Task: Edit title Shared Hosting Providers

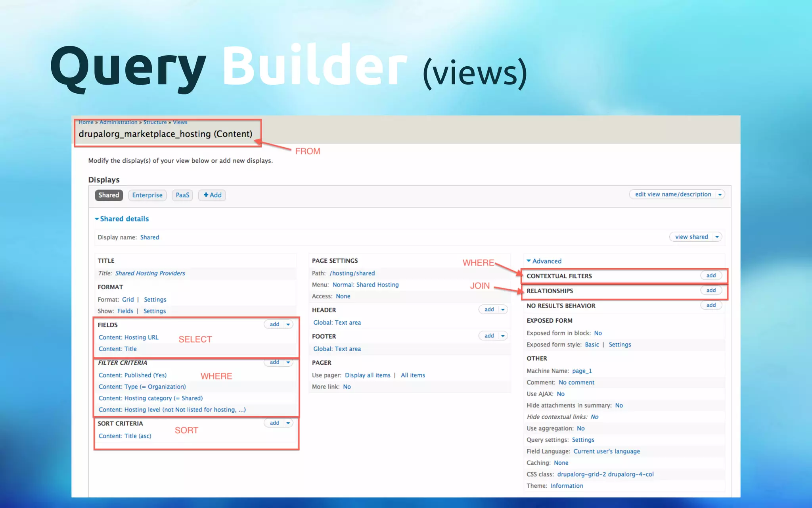Action: coord(150,273)
